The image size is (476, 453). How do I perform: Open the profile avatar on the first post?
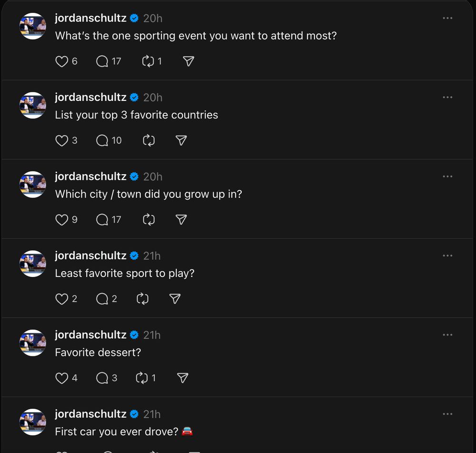(x=33, y=26)
